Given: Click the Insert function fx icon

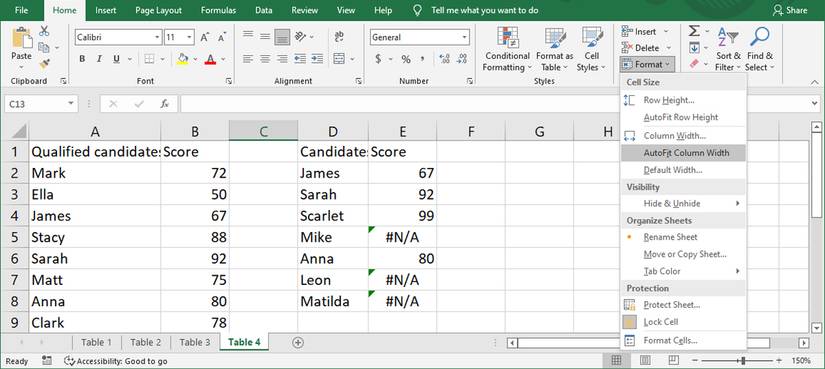Looking at the screenshot, I should [x=165, y=104].
